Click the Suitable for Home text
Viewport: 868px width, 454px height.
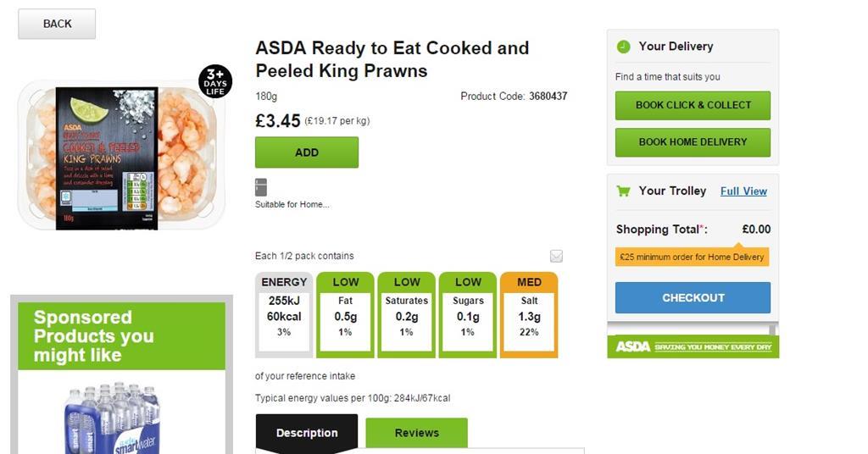tap(292, 204)
